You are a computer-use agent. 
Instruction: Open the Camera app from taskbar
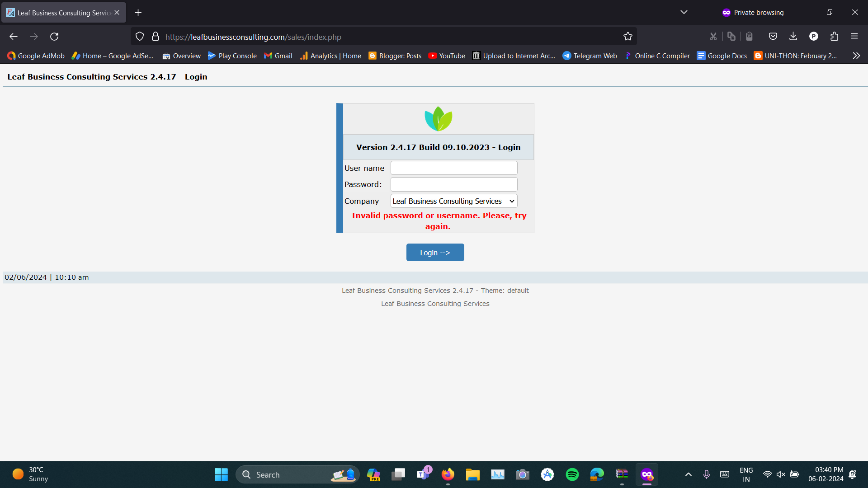click(x=523, y=474)
